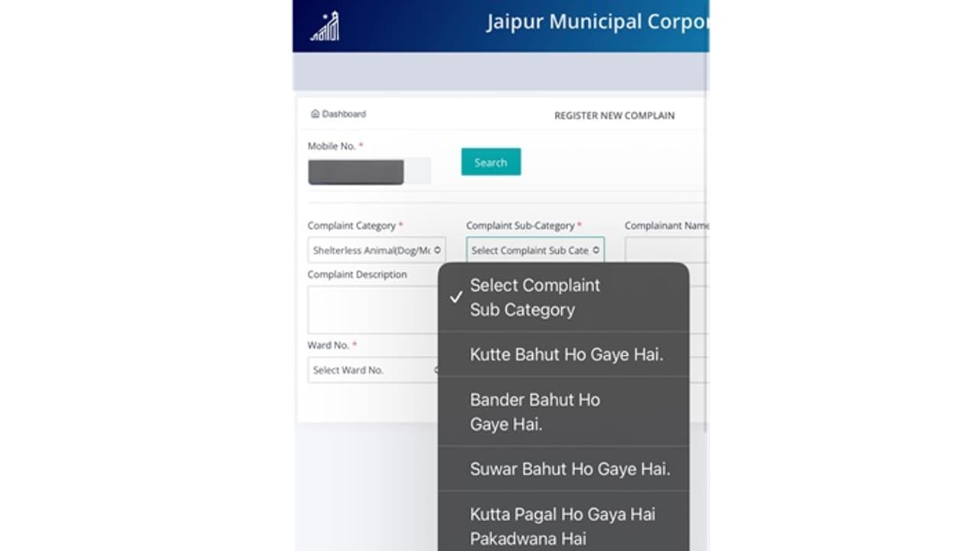The height and width of the screenshot is (551, 980).
Task: Choose 'Kutte Bahut Ho Gaye Hai.' option
Action: point(566,354)
